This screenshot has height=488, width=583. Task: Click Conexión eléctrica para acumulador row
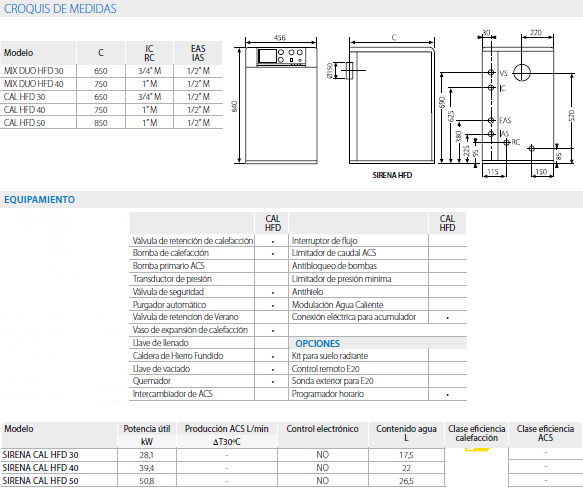point(378,317)
